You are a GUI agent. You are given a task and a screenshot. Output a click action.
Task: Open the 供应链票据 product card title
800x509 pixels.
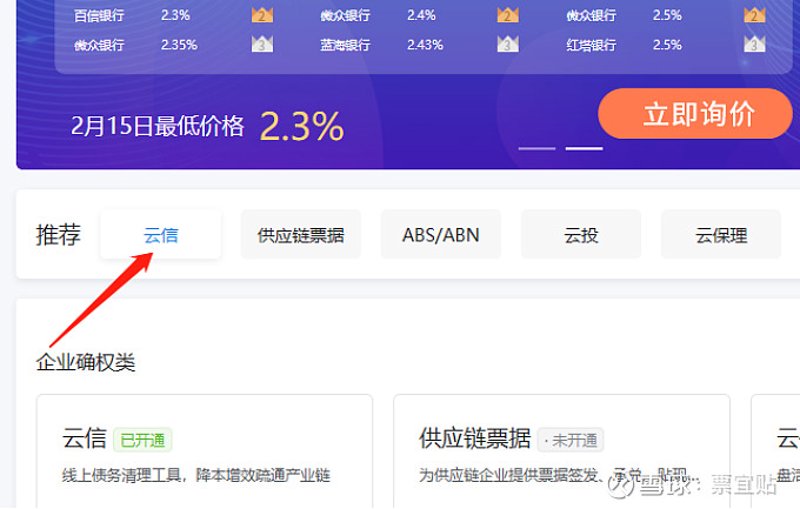click(475, 439)
